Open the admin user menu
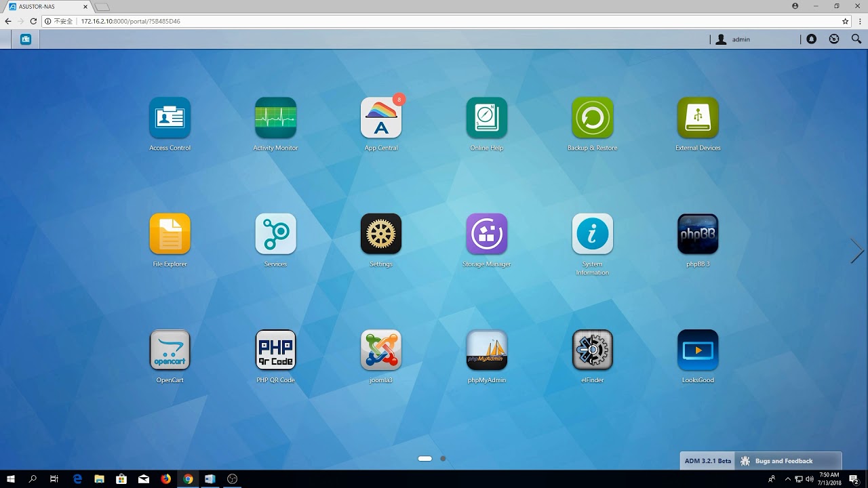Screen dimensions: 868x488 point(733,39)
